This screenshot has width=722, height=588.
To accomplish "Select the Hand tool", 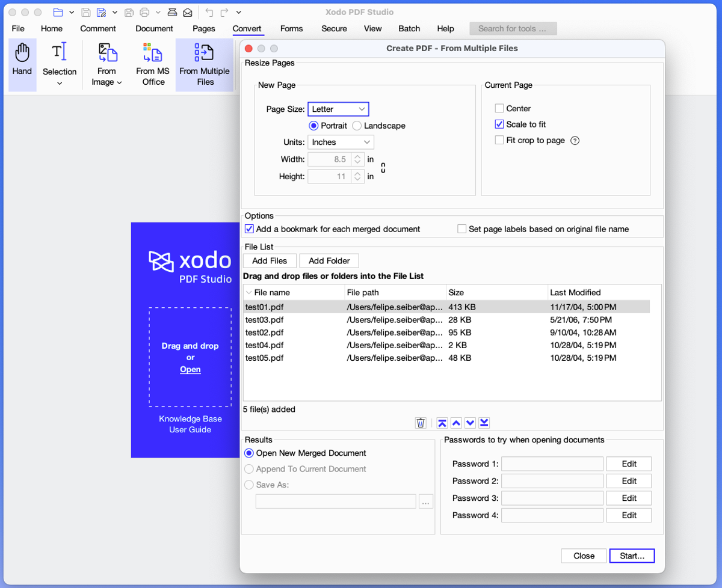I will (x=22, y=63).
